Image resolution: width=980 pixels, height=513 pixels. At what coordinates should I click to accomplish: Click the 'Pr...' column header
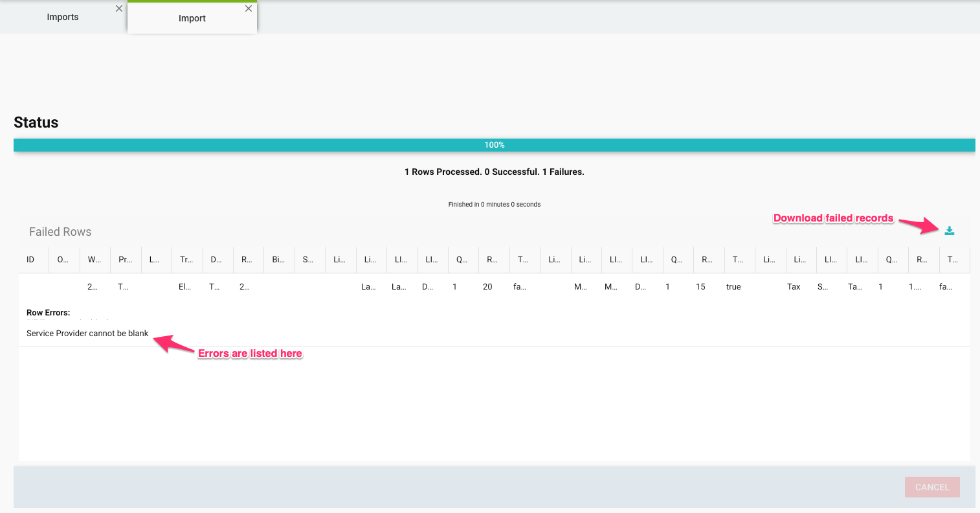126,259
